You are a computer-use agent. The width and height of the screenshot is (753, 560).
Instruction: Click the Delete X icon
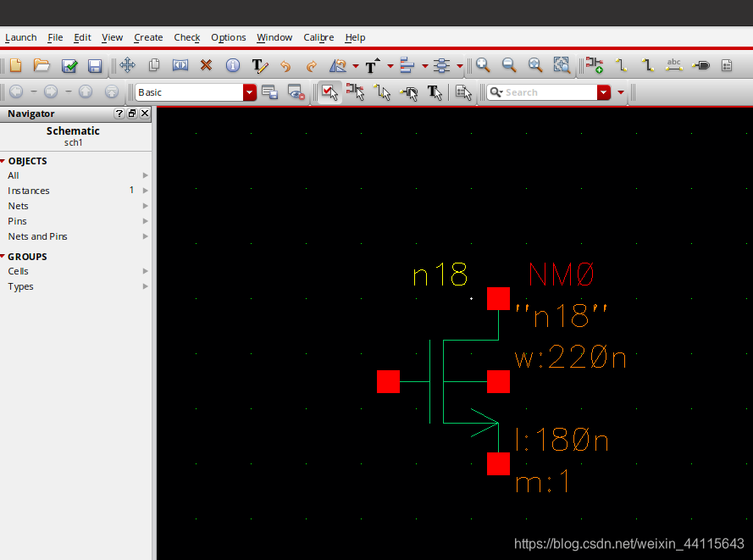coord(206,64)
